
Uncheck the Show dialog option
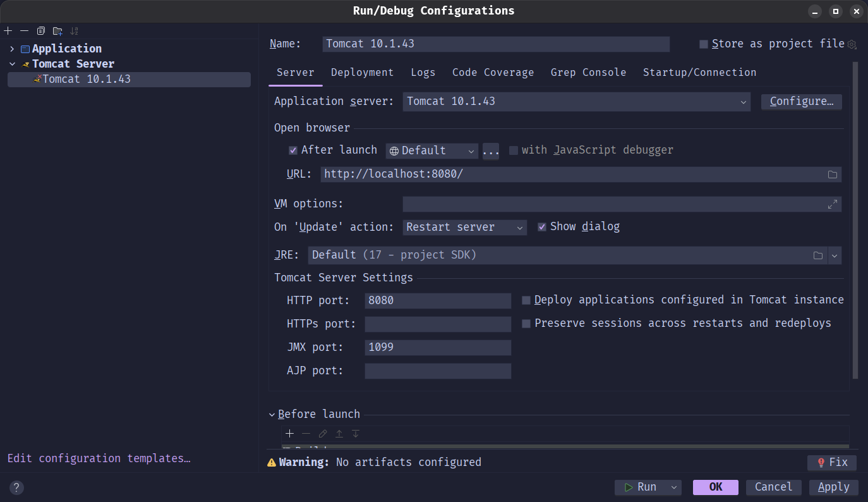542,227
